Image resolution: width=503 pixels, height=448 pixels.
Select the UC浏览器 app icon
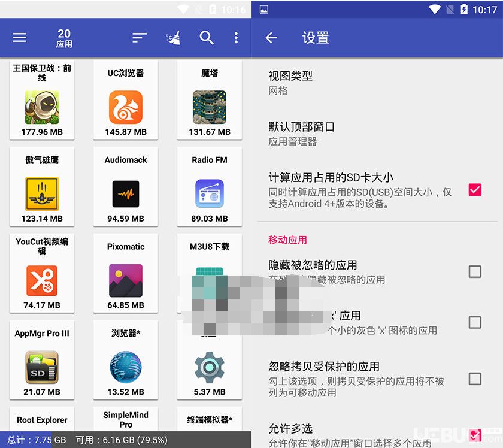tap(126, 107)
